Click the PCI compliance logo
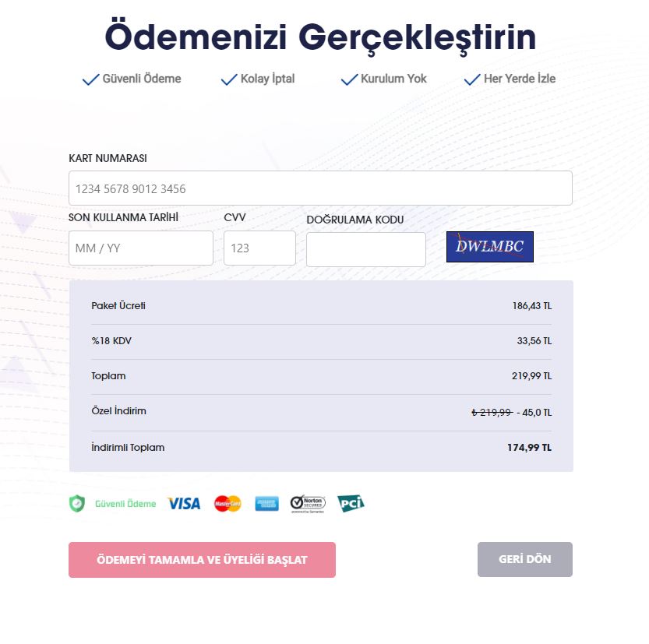 [x=351, y=503]
